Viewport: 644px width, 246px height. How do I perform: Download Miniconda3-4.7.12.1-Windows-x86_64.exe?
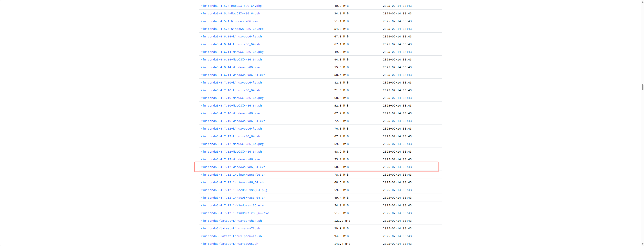point(235,213)
